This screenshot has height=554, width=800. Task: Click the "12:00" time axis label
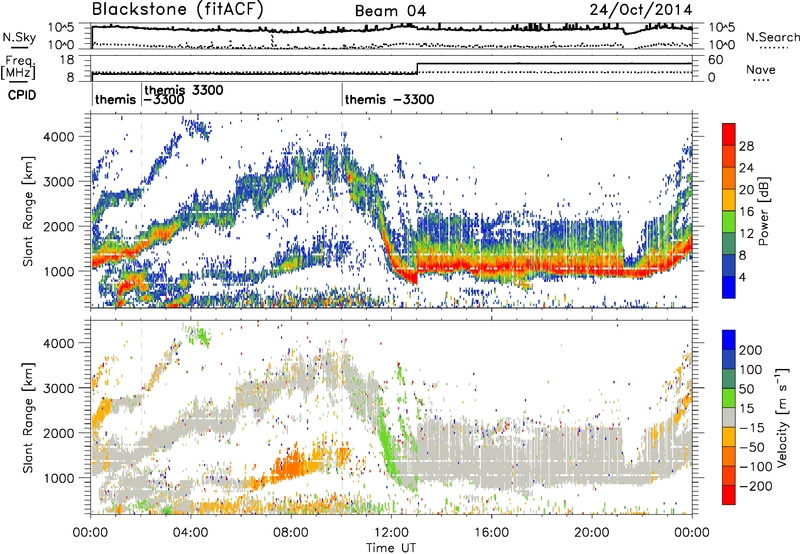pyautogui.click(x=391, y=533)
